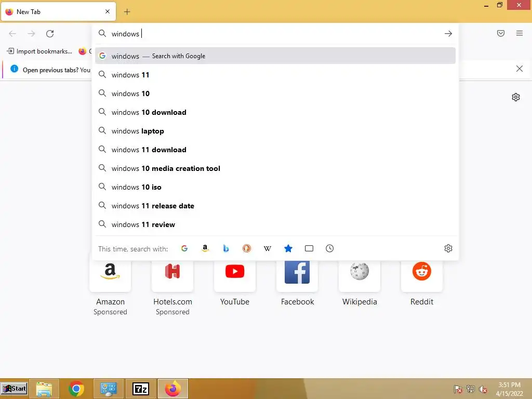Viewport: 532px width, 399px height.
Task: Open the Save to Pocket button
Action: point(501,33)
